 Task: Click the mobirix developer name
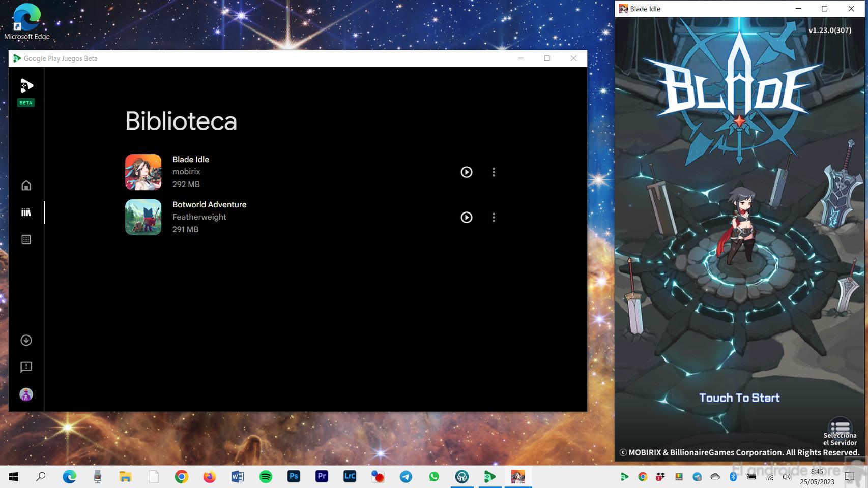pyautogui.click(x=186, y=172)
